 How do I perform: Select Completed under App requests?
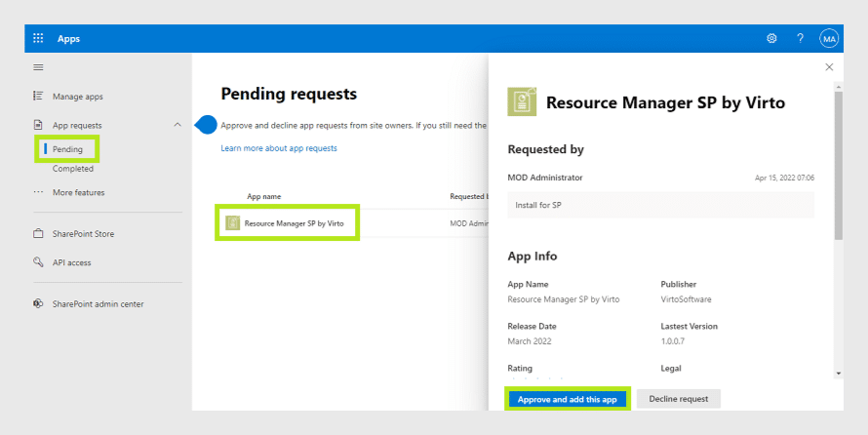(x=73, y=169)
